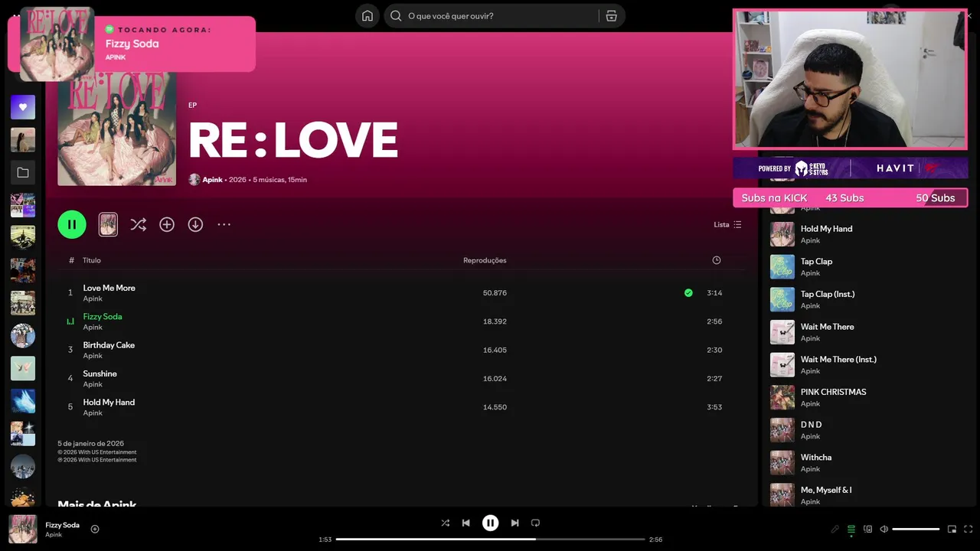Open the connect to device icon
This screenshot has height=551, width=980.
[867, 529]
